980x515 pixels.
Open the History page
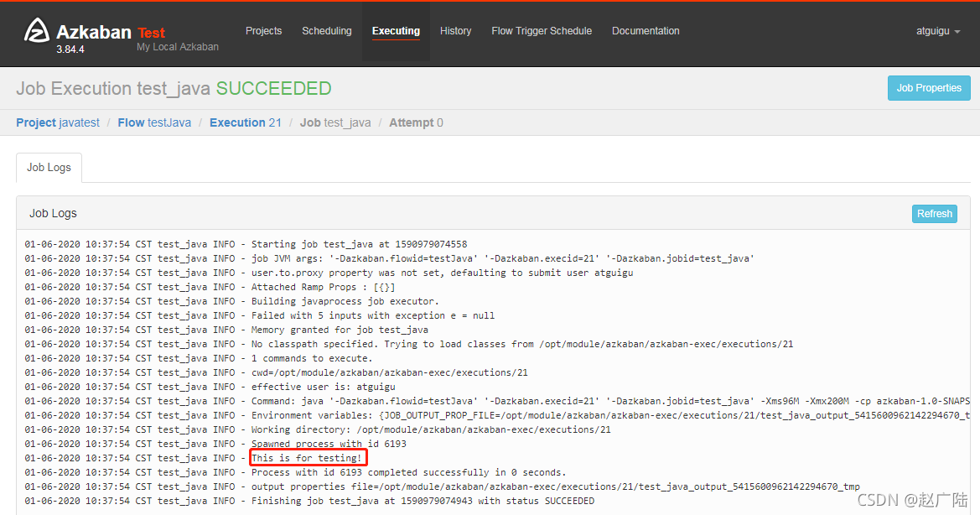(455, 31)
